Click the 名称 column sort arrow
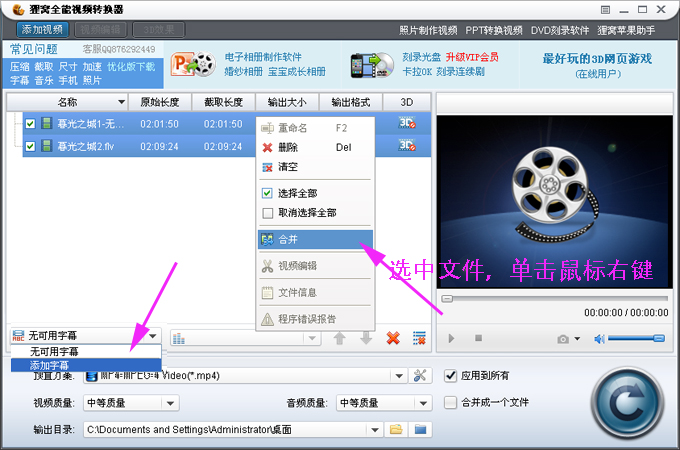This screenshot has width=680, height=450. [x=121, y=102]
